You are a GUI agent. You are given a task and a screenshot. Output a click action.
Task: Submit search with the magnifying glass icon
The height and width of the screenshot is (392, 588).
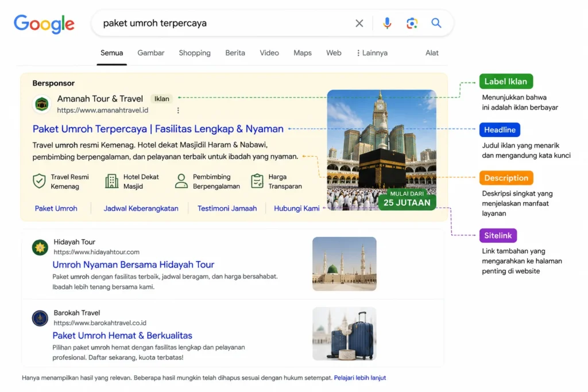click(436, 23)
